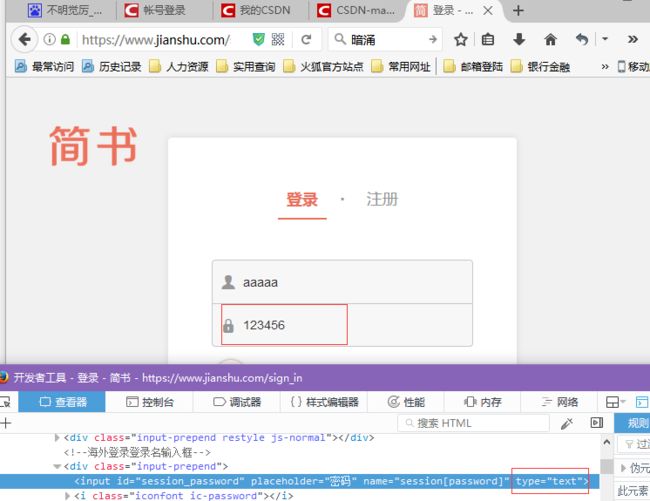Click the markup scrollbar up arrow
The width and height of the screenshot is (650, 501).
click(607, 442)
